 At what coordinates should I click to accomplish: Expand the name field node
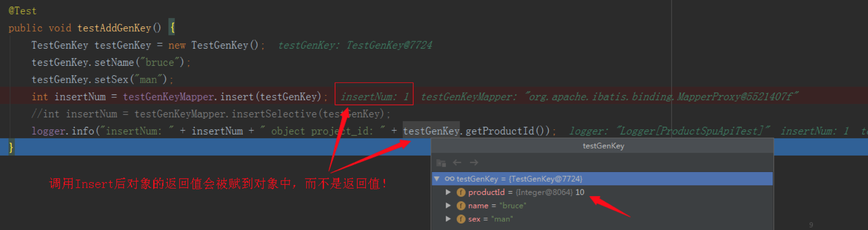(448, 206)
